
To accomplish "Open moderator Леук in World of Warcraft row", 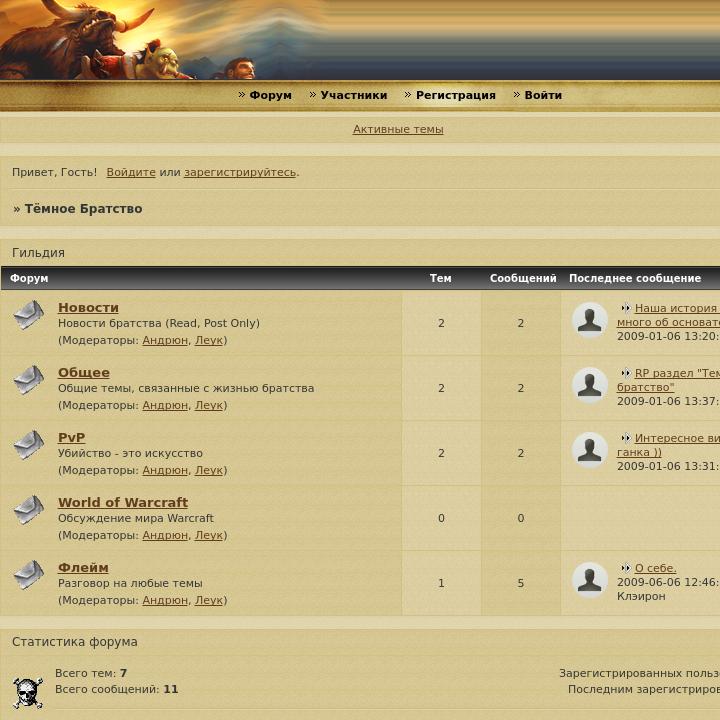I will [208, 535].
